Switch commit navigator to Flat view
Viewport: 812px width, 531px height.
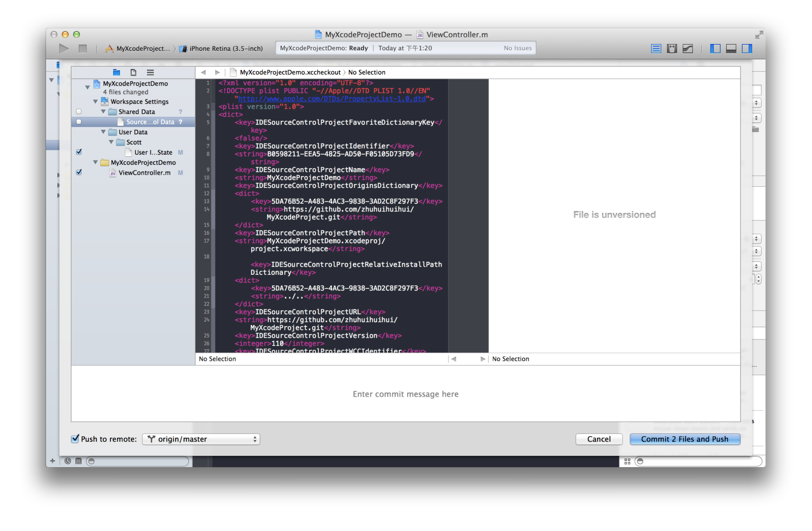[150, 72]
